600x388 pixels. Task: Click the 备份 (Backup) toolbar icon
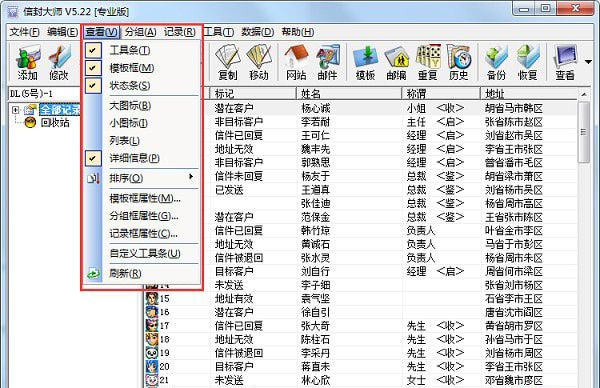click(496, 62)
